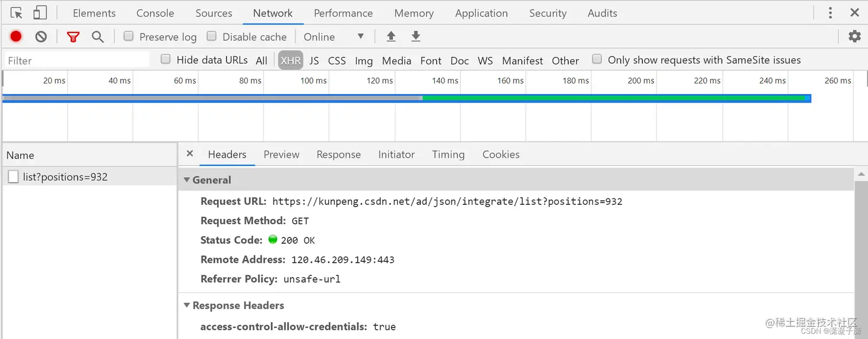
Task: Open the DevTools settings gear
Action: pyautogui.click(x=854, y=36)
